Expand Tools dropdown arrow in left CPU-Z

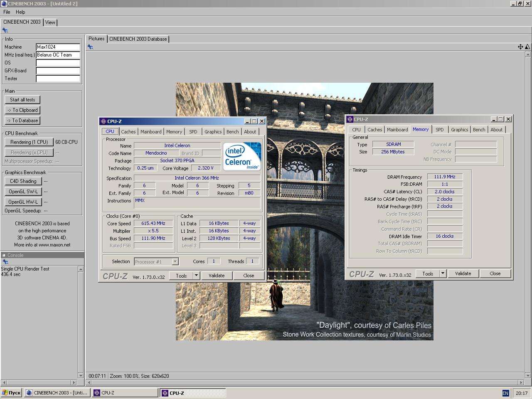pos(197,276)
